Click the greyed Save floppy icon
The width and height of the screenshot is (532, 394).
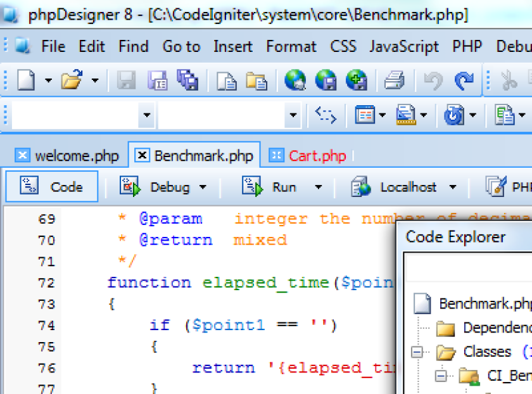pyautogui.click(x=126, y=80)
